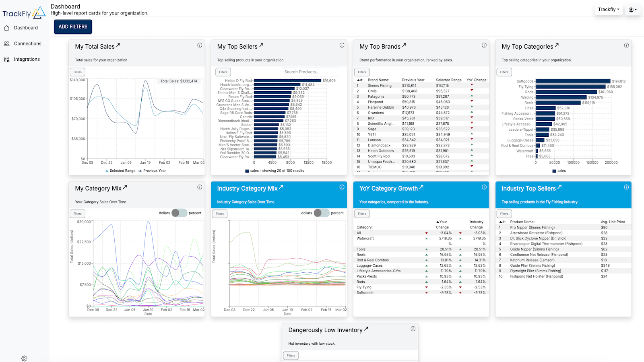Viewport: 644px width, 362px height.
Task: Click the ADD FILTERS button
Action: pos(73,27)
